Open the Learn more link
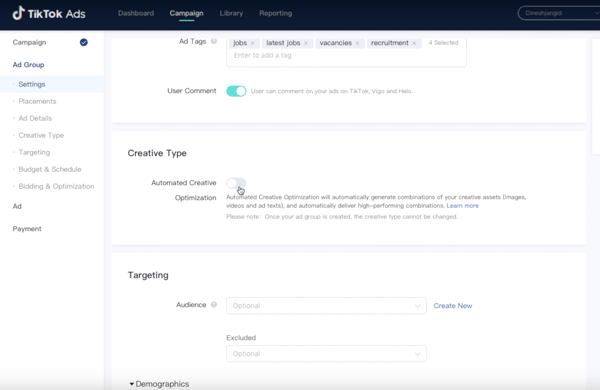Screen dimensions: 600x390 tap(463, 206)
